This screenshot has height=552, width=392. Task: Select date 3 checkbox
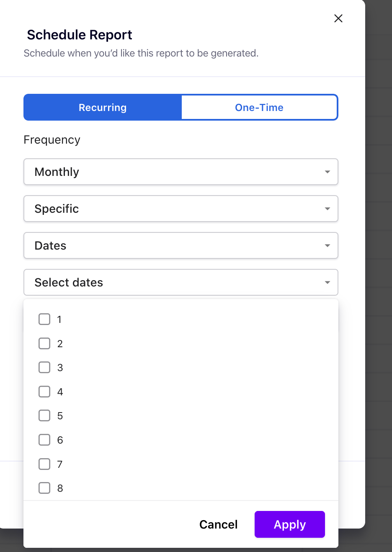click(x=44, y=367)
